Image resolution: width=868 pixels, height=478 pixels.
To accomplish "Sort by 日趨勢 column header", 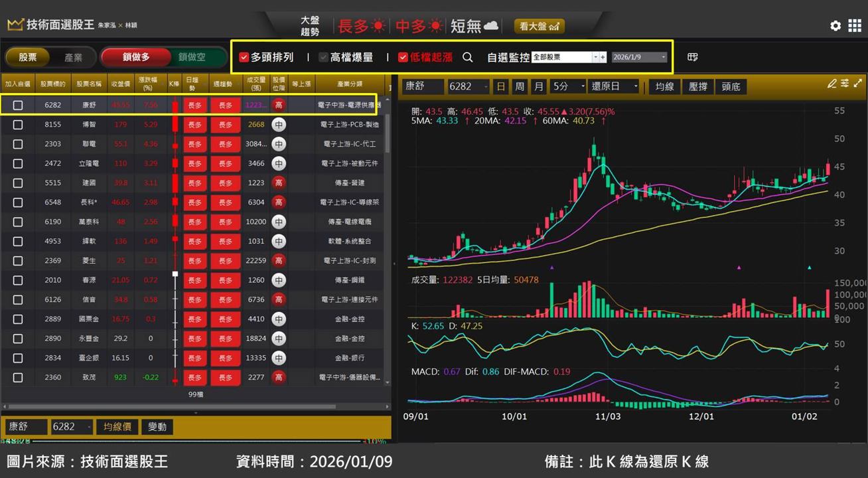I will 192,84.
